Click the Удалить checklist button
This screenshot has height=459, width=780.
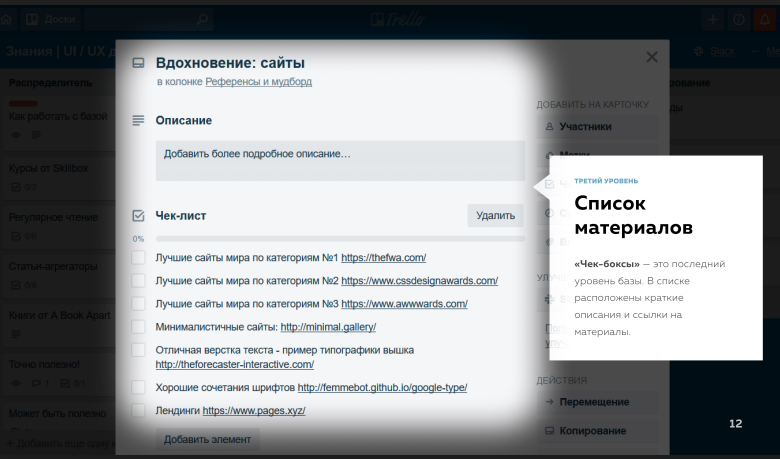tap(495, 215)
